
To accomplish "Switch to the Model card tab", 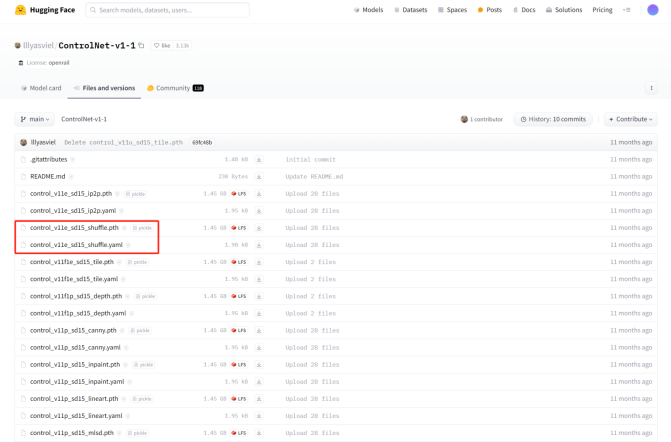I will click(41, 88).
